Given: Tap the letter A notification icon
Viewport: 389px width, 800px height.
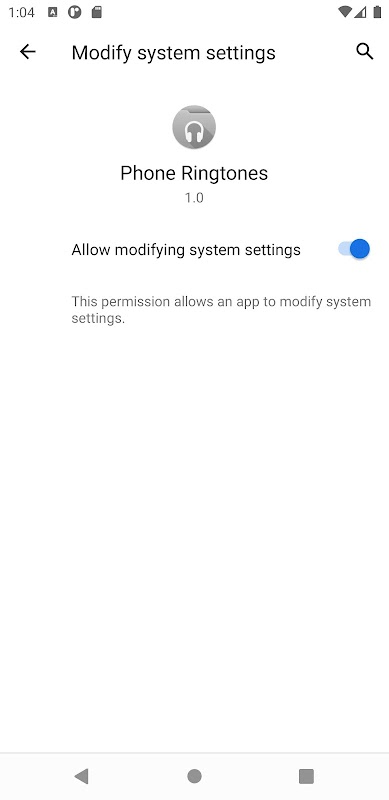Looking at the screenshot, I should coord(52,12).
